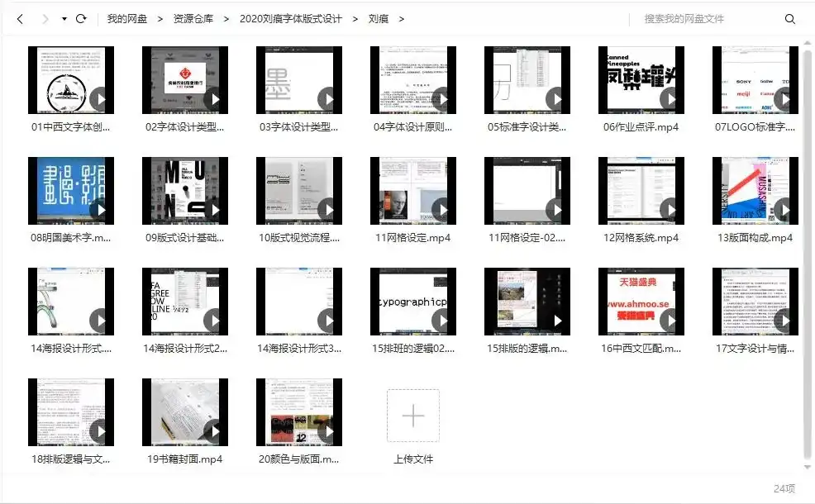Click the search magnifier icon

[x=790, y=18]
